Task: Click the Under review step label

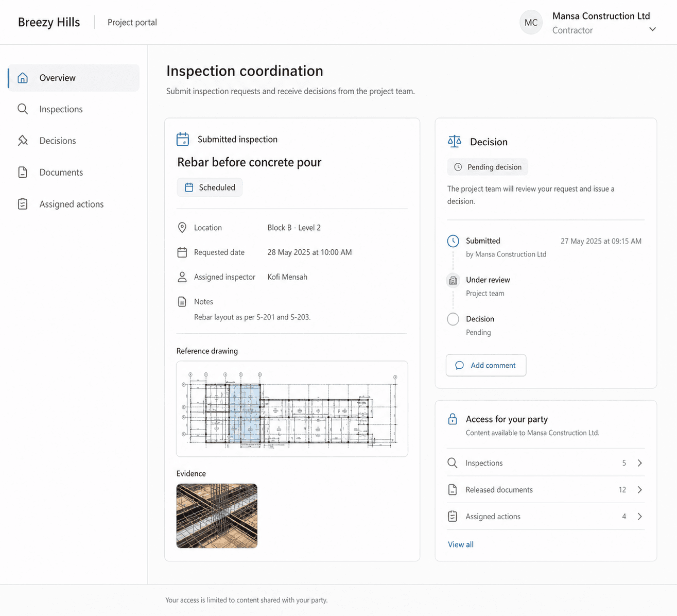Action: (488, 280)
